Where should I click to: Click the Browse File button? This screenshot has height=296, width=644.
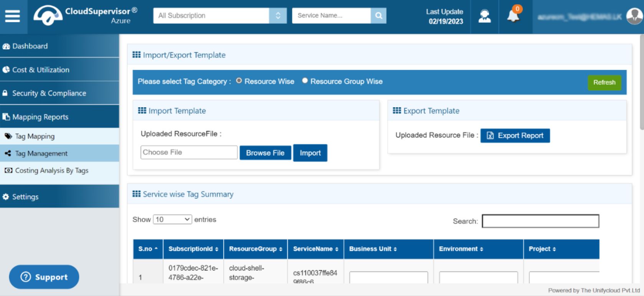pyautogui.click(x=265, y=153)
